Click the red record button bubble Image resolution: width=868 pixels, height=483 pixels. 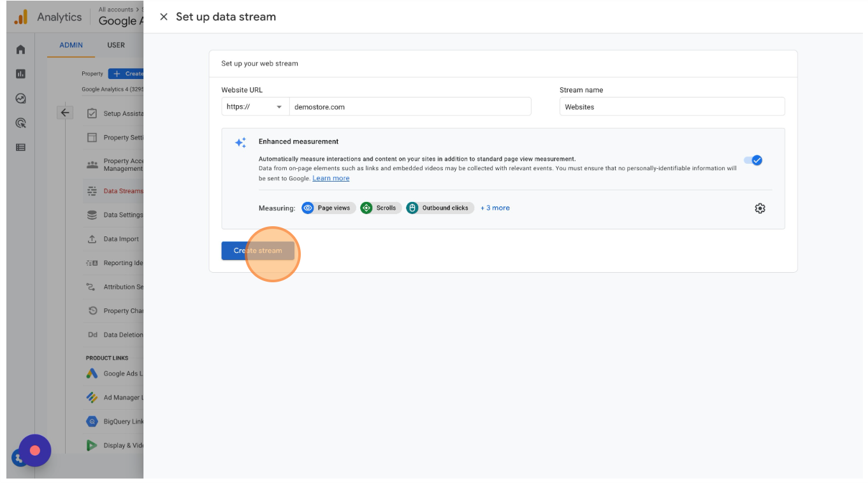pyautogui.click(x=35, y=451)
